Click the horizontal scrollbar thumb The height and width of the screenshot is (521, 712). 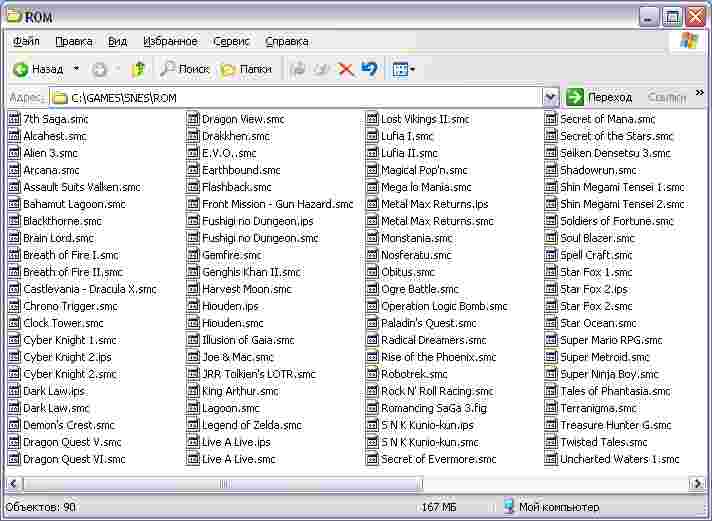(x=222, y=484)
